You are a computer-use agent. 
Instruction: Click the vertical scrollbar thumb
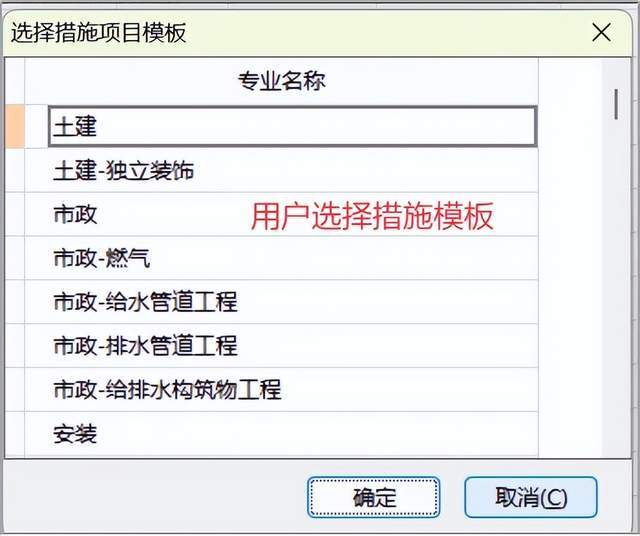point(618,104)
